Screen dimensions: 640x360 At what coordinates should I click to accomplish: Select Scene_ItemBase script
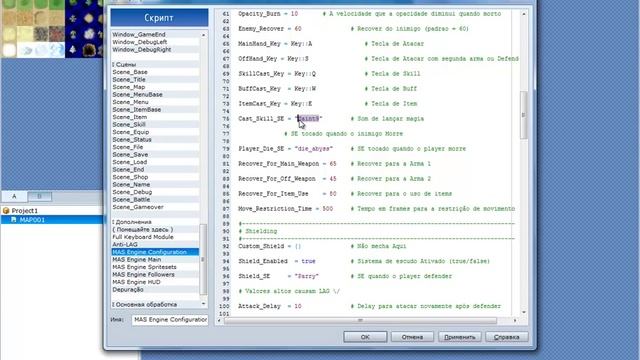(x=156, y=109)
